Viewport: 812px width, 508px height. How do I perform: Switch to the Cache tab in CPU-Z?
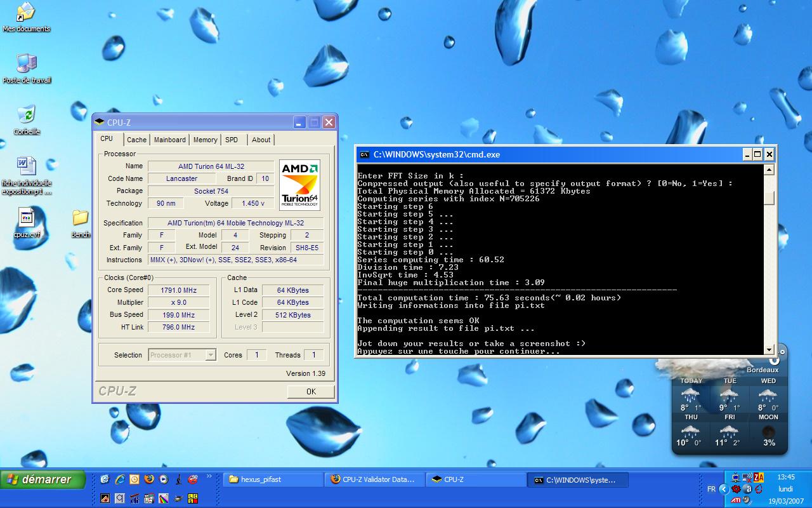pos(136,140)
